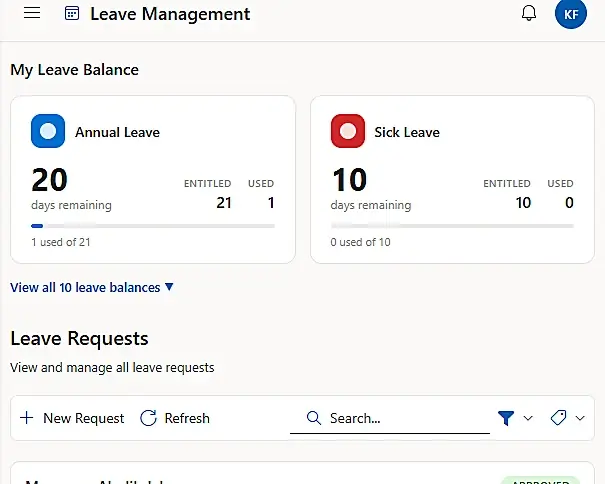Click the red Sick Leave icon
This screenshot has width=605, height=484.
[x=348, y=131]
